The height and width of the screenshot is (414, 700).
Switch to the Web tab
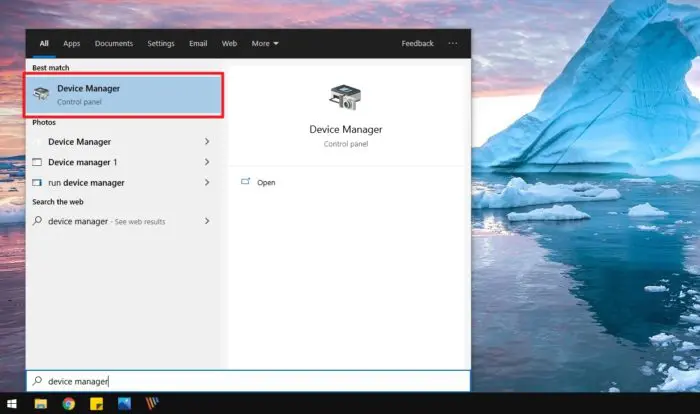(x=229, y=43)
